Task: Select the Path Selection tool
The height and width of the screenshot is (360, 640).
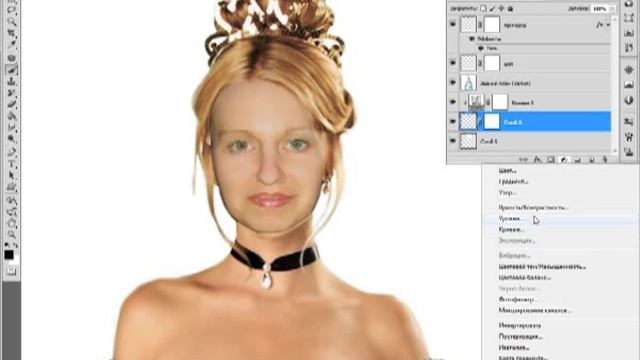Action: 12,175
